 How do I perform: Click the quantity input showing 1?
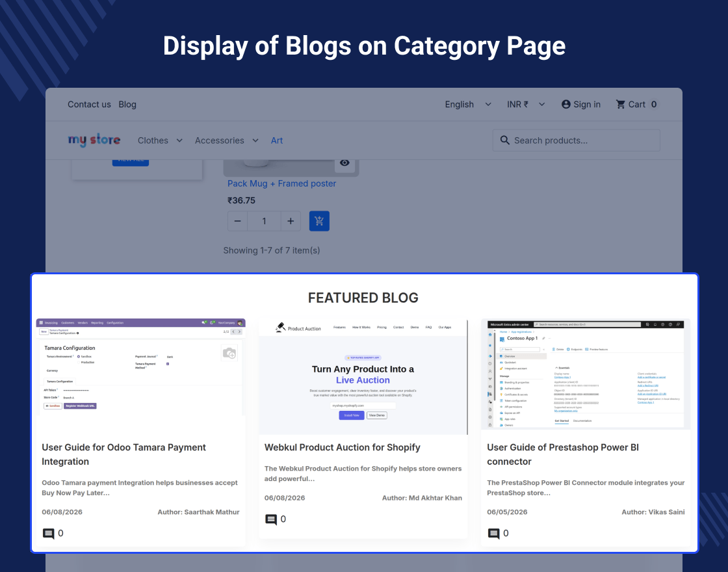[264, 221]
